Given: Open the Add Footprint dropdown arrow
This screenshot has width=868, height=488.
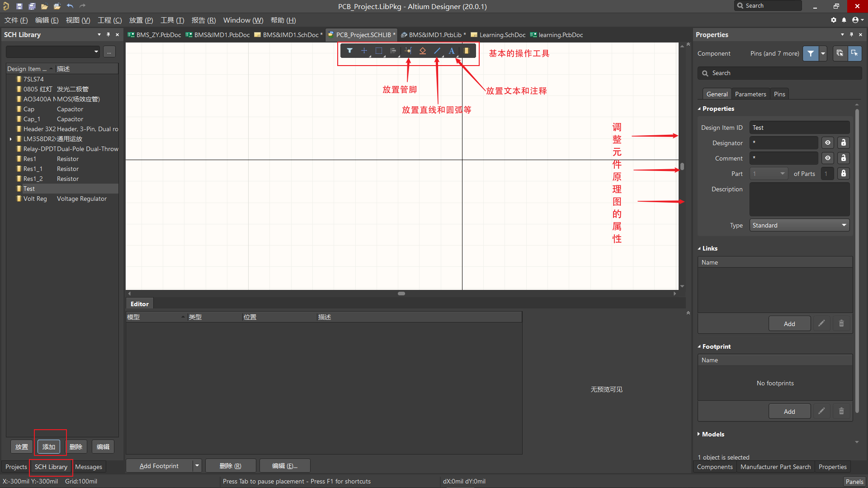Looking at the screenshot, I should (197, 466).
